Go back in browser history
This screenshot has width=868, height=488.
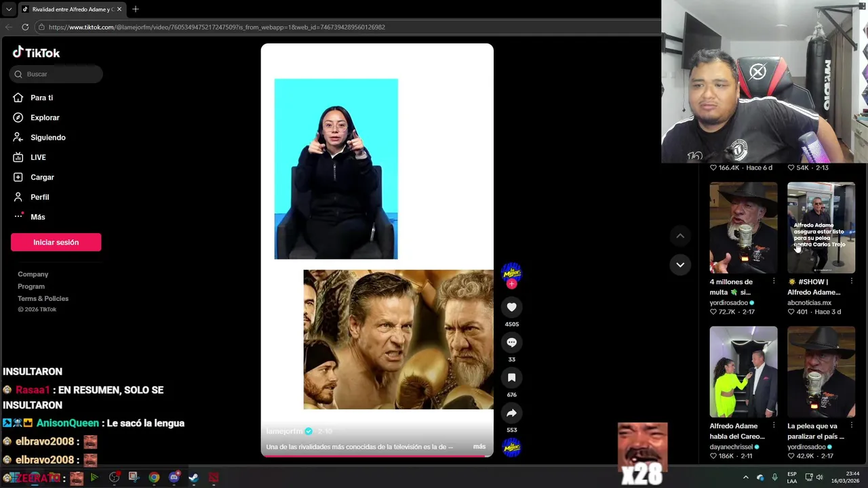point(9,27)
